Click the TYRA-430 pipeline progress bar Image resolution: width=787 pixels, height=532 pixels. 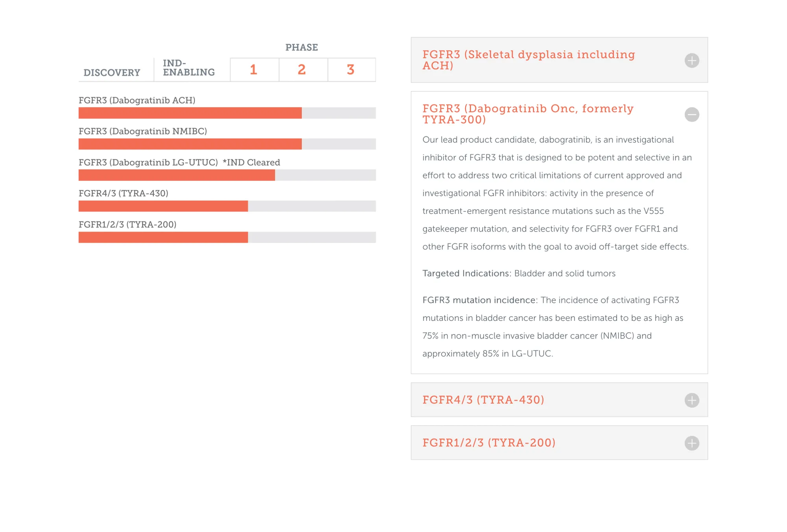[227, 206]
